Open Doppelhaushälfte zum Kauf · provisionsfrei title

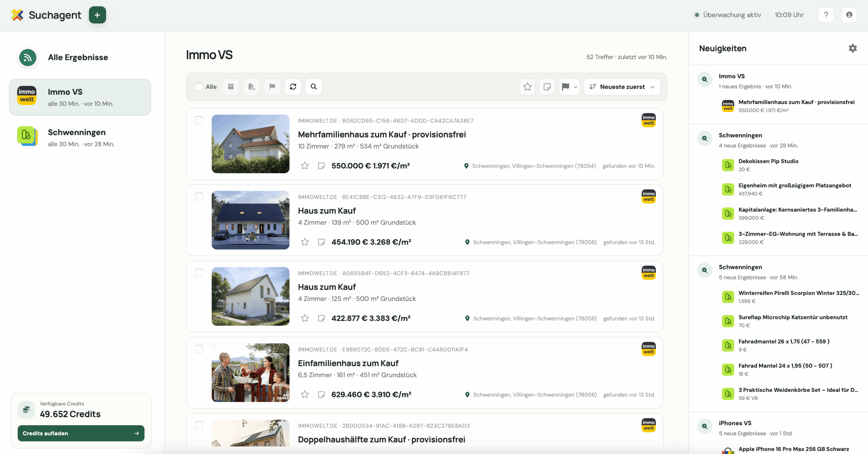(381, 439)
